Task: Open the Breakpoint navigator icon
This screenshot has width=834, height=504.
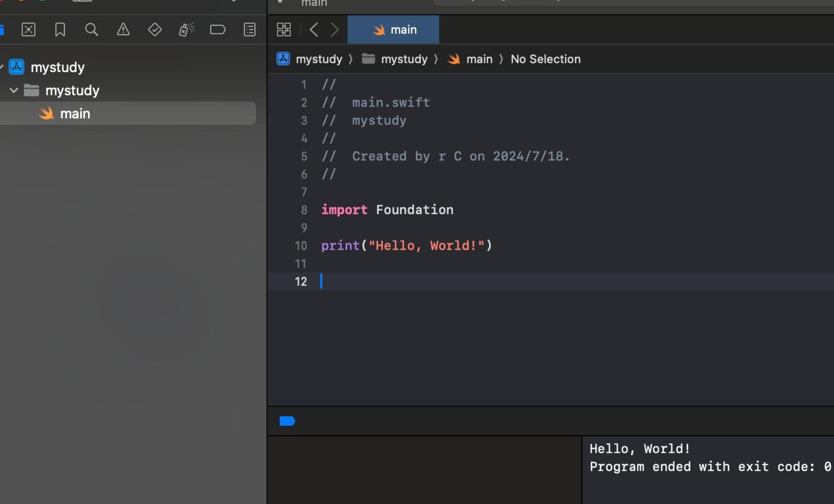Action: 217,30
